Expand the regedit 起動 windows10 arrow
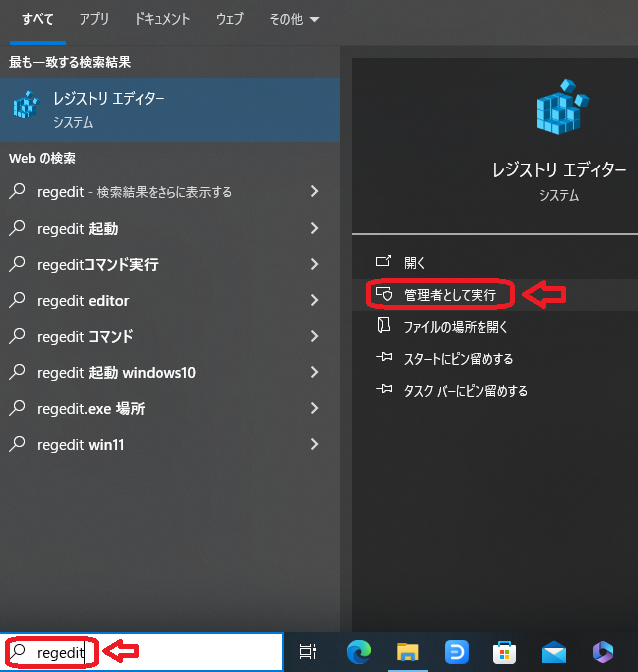Image resolution: width=638 pixels, height=672 pixels. point(314,372)
